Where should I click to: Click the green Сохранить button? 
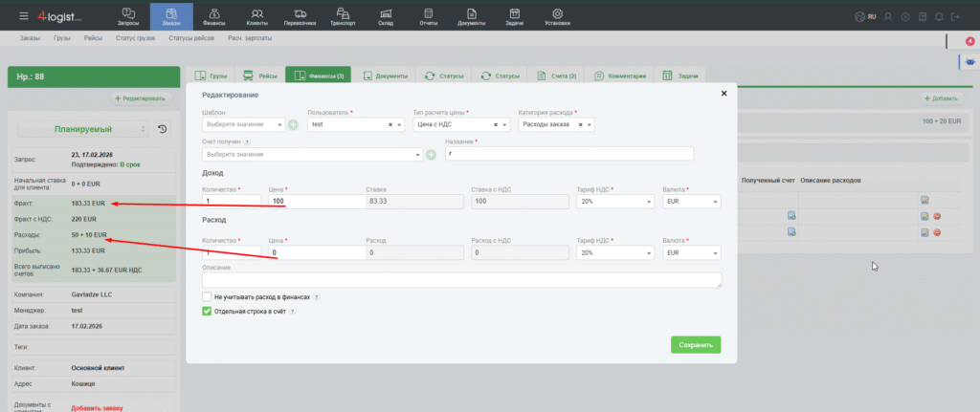[x=695, y=344]
